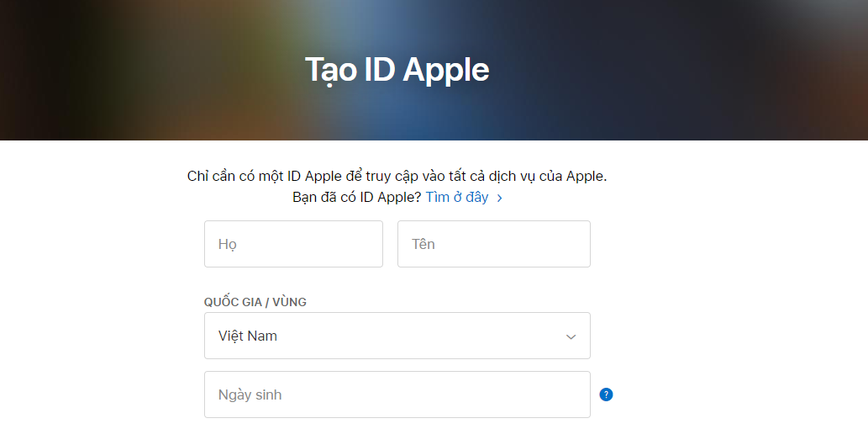Activate the Ngày sinh date field
This screenshot has width=868, height=429.
click(x=397, y=395)
